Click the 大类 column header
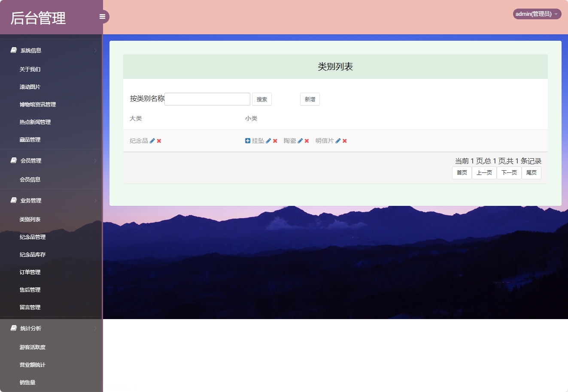This screenshot has width=568, height=392. pyautogui.click(x=136, y=118)
